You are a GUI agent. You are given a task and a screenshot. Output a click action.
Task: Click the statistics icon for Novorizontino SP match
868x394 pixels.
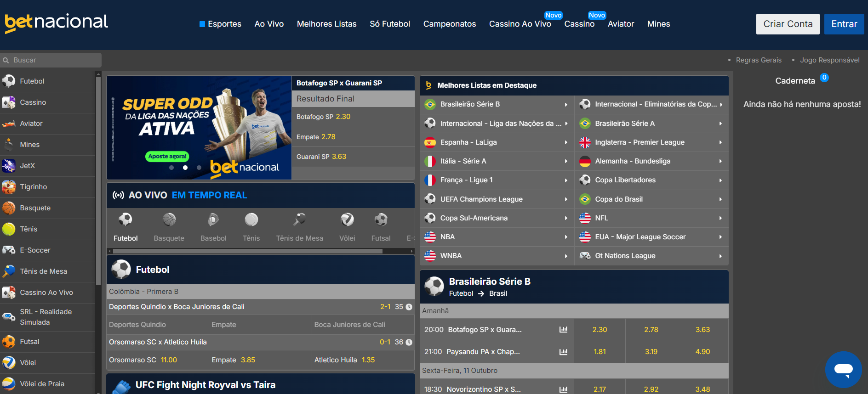[563, 389]
